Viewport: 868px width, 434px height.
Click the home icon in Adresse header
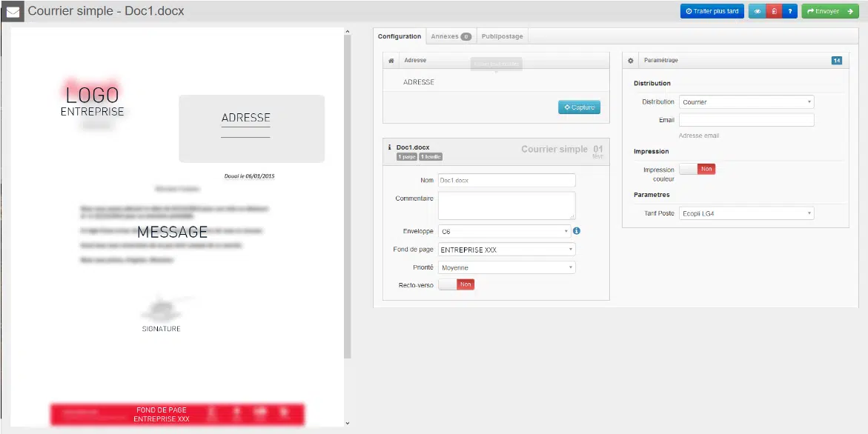(391, 60)
